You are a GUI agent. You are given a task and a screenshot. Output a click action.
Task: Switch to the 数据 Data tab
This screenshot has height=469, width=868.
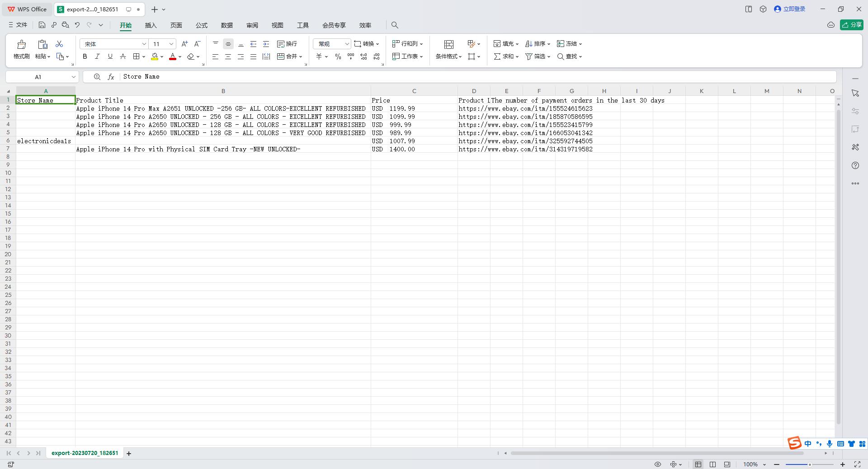tap(226, 25)
